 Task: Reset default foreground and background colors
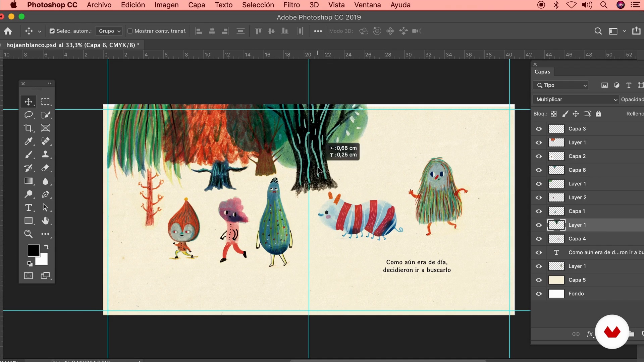coord(30,264)
